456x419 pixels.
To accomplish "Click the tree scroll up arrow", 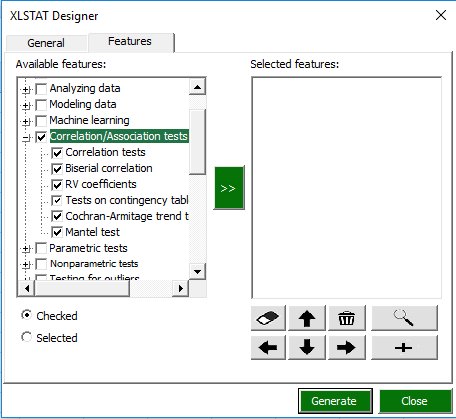I will [197, 87].
